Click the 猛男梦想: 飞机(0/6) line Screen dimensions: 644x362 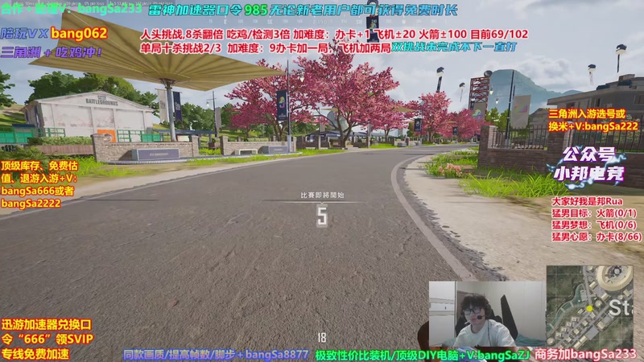pyautogui.click(x=594, y=225)
